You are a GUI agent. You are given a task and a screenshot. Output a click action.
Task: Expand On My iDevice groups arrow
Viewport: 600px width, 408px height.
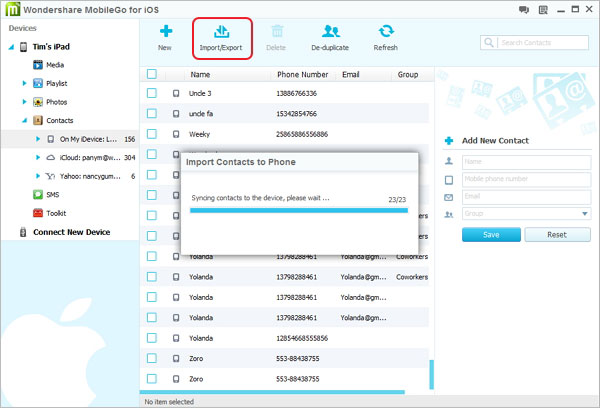[38, 139]
